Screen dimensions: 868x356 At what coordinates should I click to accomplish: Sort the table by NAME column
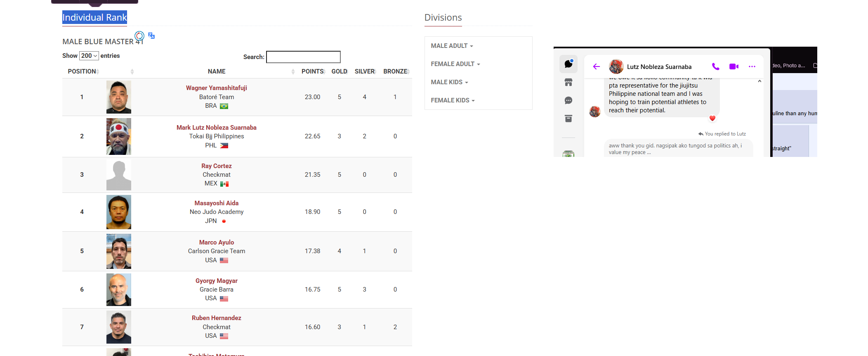coord(217,71)
